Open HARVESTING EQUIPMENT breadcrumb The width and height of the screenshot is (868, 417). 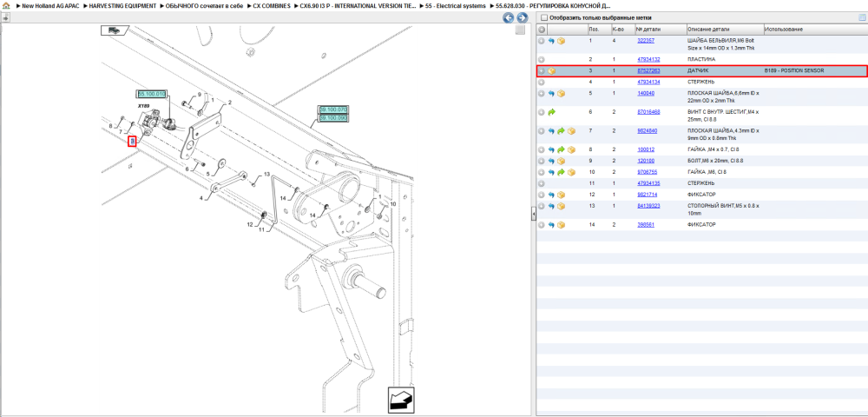tap(123, 5)
